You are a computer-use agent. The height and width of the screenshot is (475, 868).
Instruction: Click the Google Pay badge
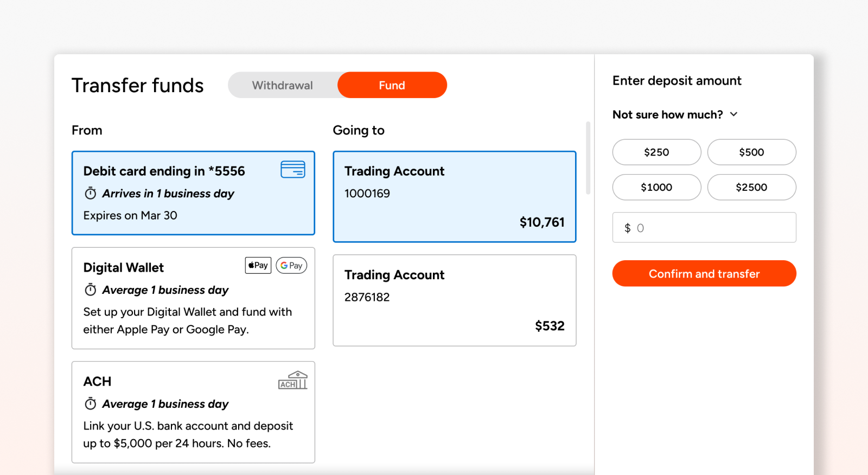291,265
